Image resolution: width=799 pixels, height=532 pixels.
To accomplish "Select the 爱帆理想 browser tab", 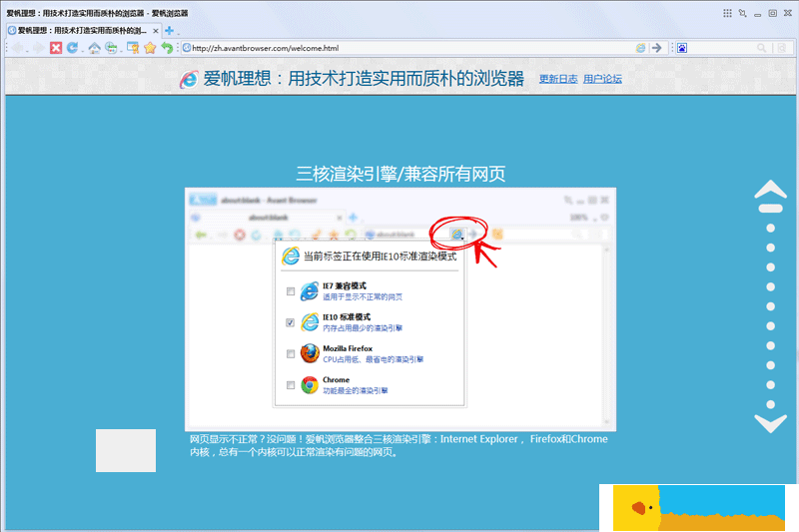I will [84, 31].
